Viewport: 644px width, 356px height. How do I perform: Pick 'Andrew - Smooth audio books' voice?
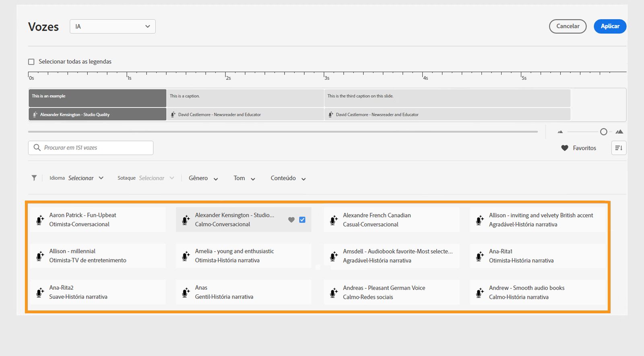pyautogui.click(x=526, y=288)
